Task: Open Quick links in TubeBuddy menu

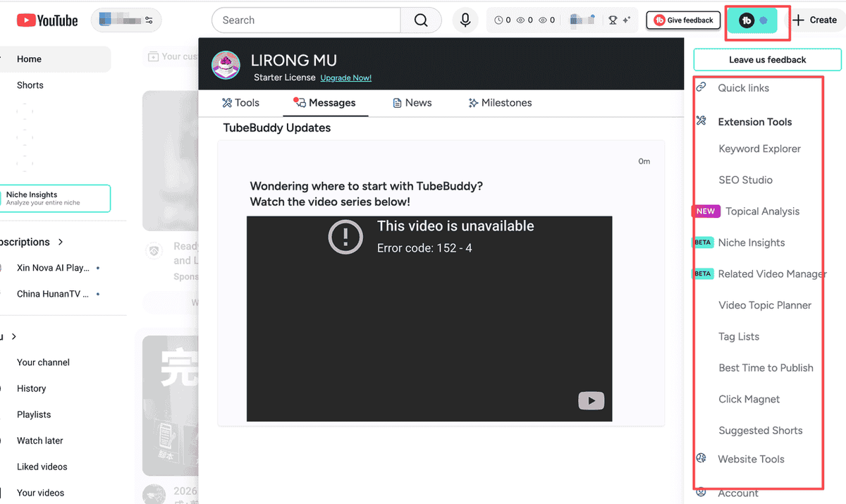Action: (x=743, y=88)
